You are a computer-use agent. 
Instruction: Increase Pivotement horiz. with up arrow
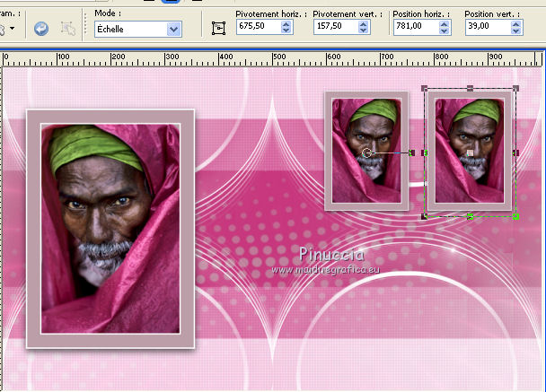pyautogui.click(x=286, y=23)
